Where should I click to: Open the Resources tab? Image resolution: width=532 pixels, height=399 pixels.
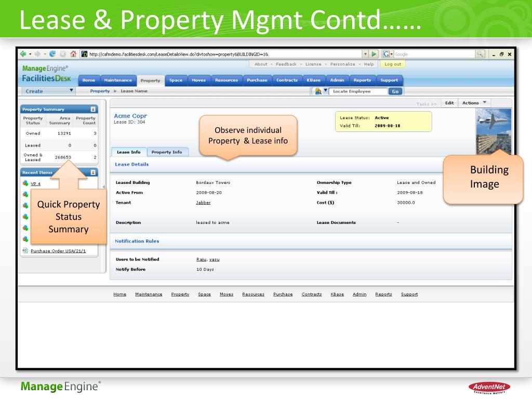227,81
